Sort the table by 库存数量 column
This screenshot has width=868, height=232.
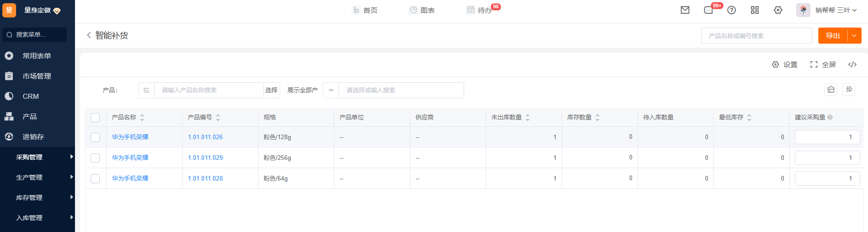click(598, 118)
